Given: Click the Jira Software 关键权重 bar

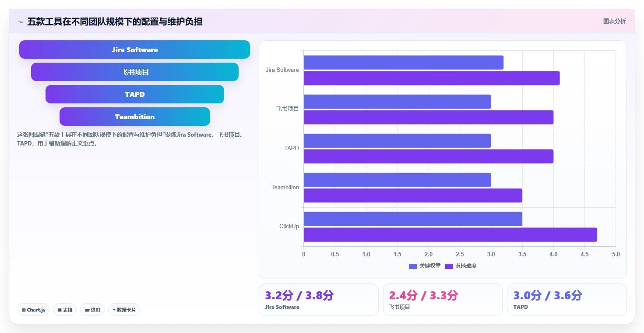Looking at the screenshot, I should point(404,62).
